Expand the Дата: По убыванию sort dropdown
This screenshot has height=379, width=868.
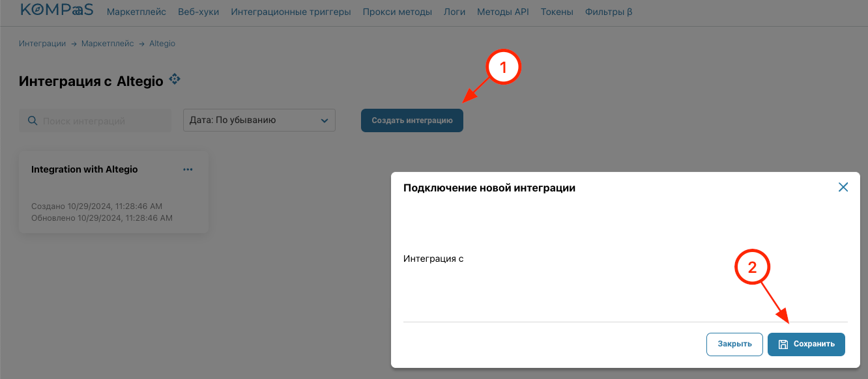(x=259, y=120)
